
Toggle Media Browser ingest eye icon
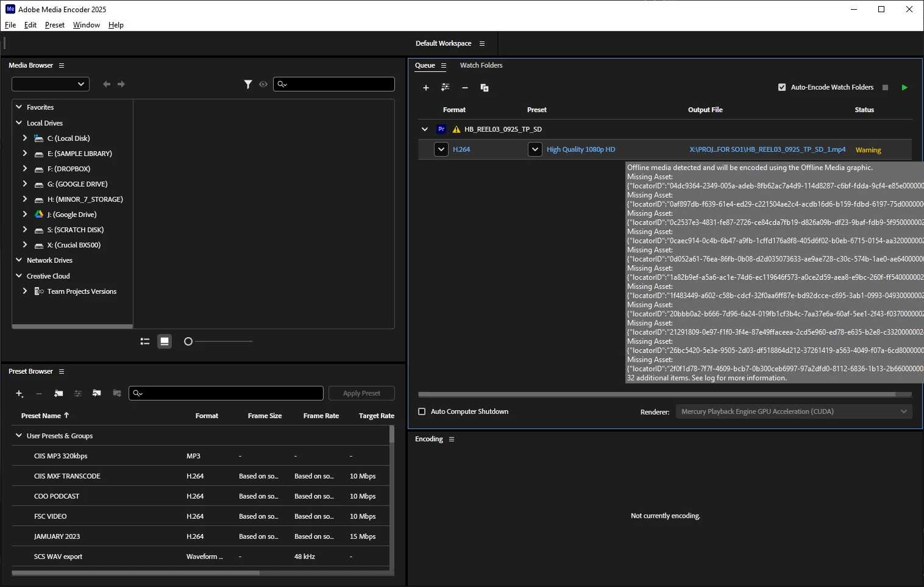point(263,84)
